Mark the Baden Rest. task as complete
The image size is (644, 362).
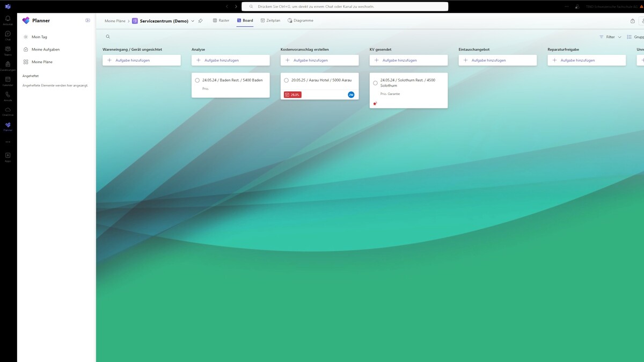197,81
